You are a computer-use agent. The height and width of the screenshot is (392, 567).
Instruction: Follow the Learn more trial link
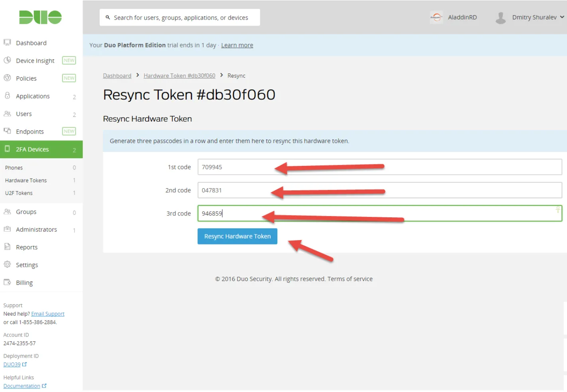pyautogui.click(x=237, y=45)
